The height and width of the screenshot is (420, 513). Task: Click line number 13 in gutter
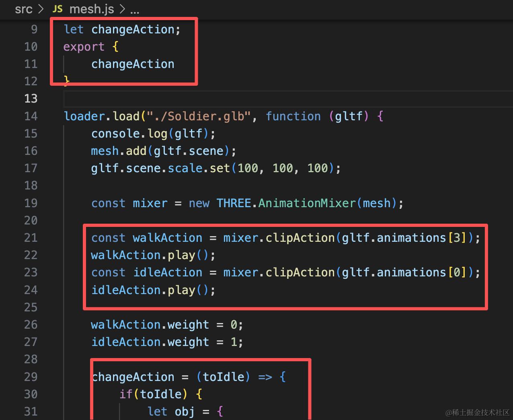point(31,99)
